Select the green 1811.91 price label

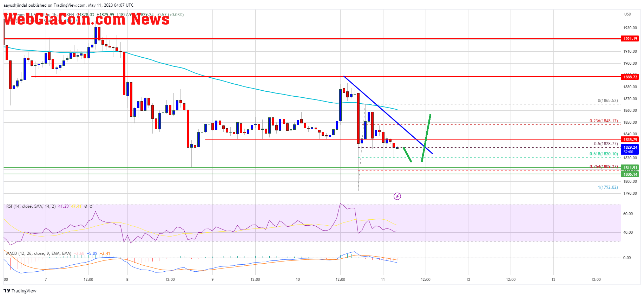coord(630,168)
